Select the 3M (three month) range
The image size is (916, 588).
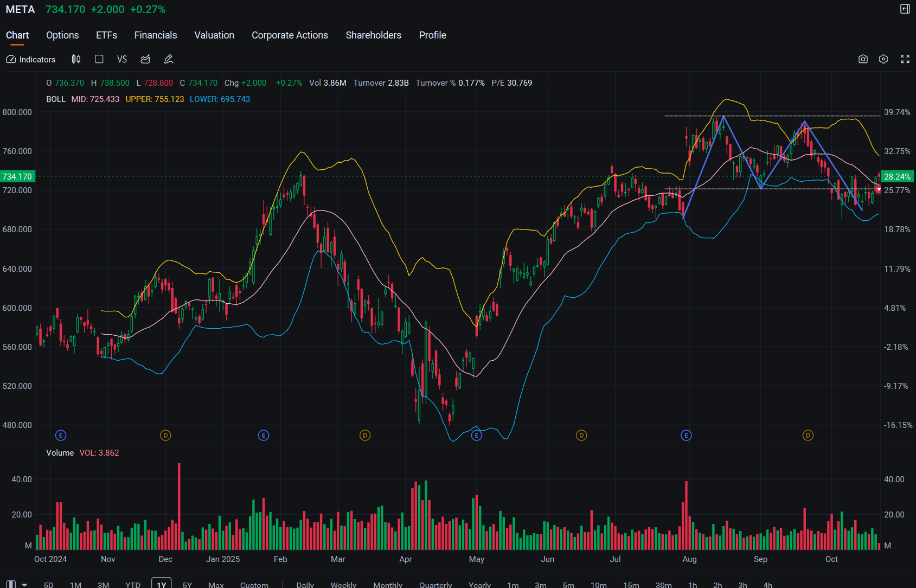coord(103,585)
